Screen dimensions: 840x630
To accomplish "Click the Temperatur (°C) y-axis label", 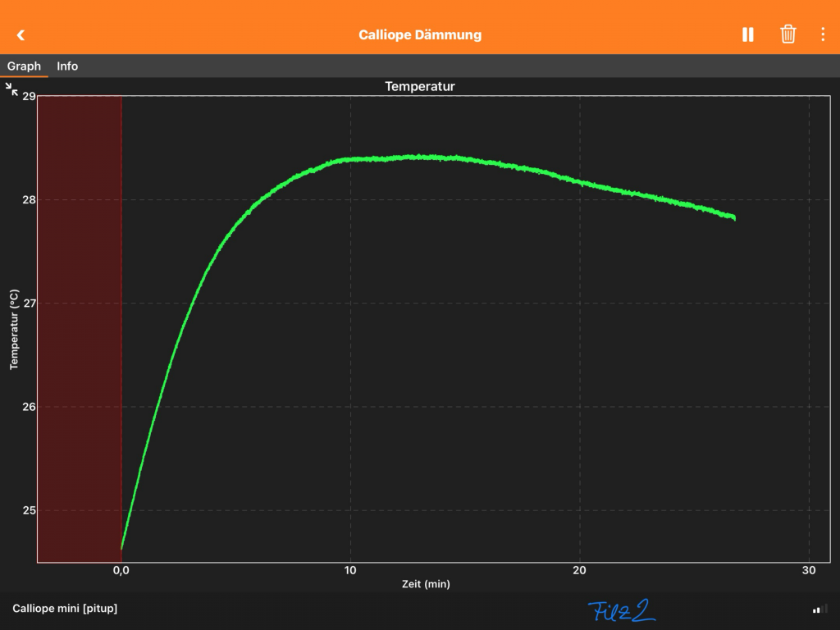I will tap(14, 329).
